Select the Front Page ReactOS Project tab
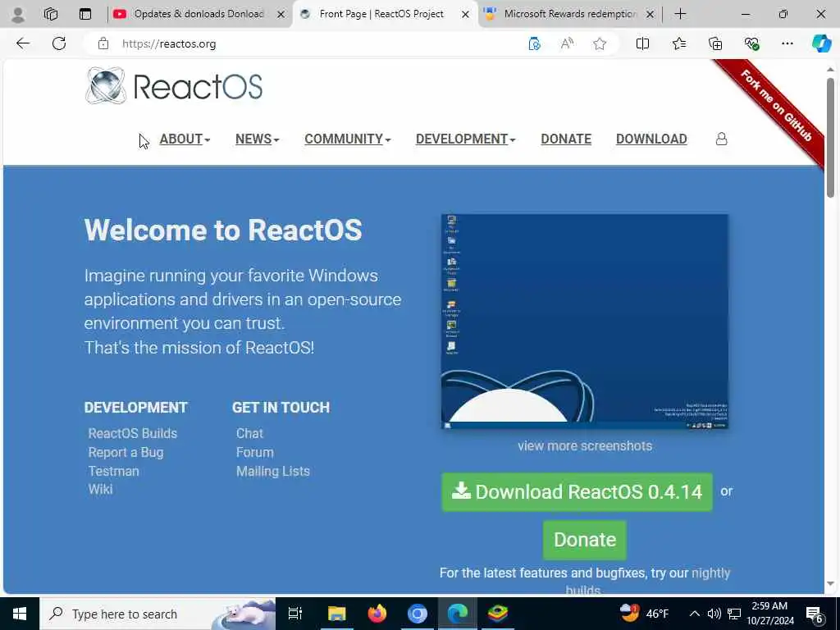Viewport: 840px width, 630px height. click(381, 14)
